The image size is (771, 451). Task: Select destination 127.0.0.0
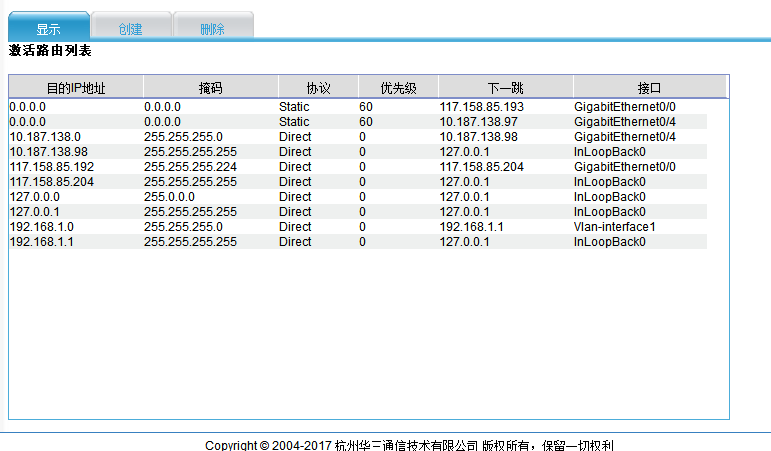(34, 197)
